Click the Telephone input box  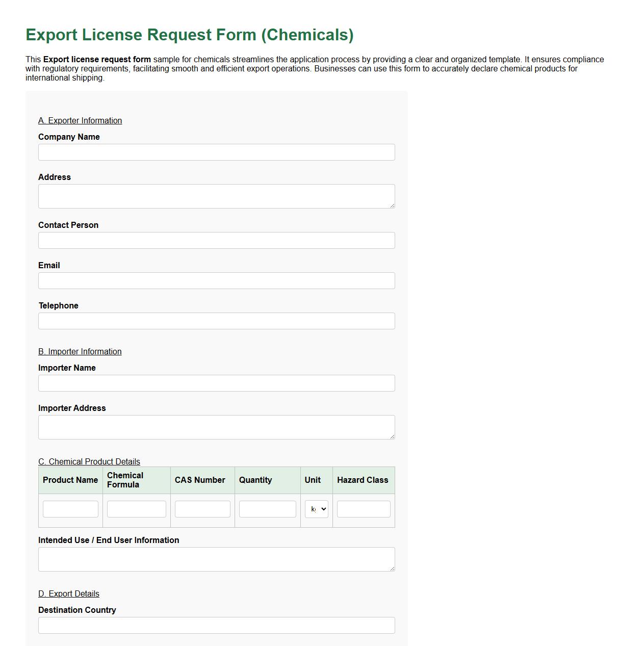(x=216, y=321)
